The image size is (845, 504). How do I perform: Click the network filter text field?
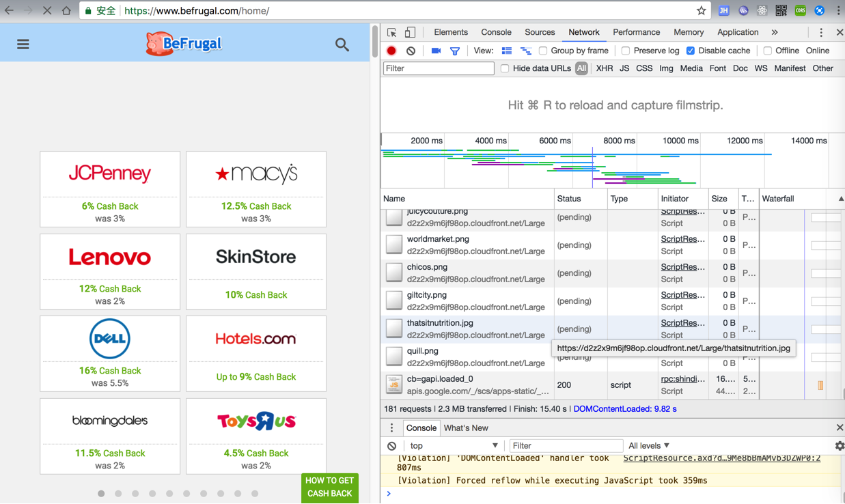click(439, 68)
